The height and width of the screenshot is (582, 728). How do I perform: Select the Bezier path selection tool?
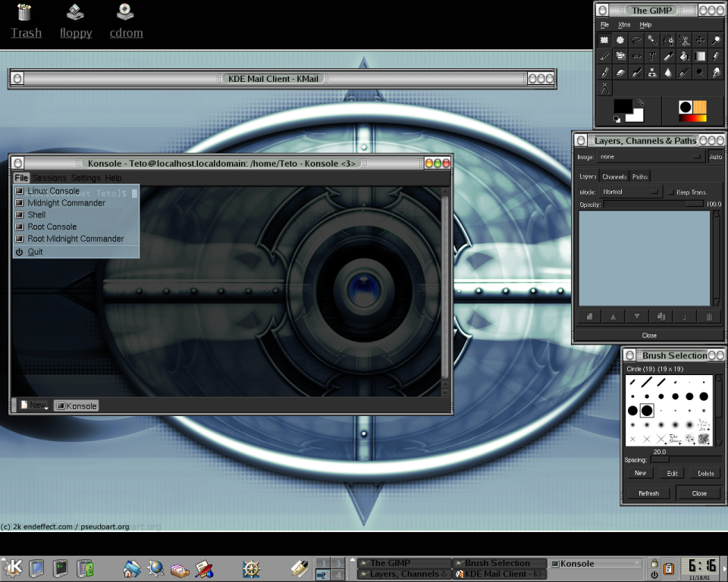[x=668, y=40]
